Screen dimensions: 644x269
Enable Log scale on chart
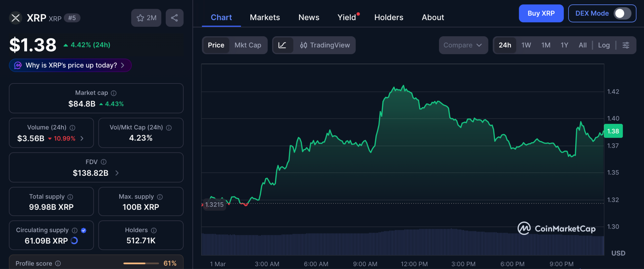point(604,45)
